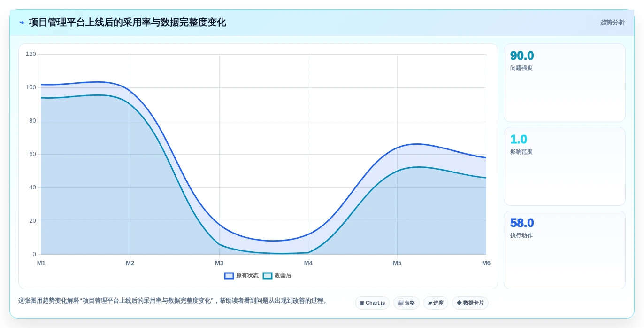Click the 趋势分析 label in header
Screen dimensions: 644x328
(613, 23)
